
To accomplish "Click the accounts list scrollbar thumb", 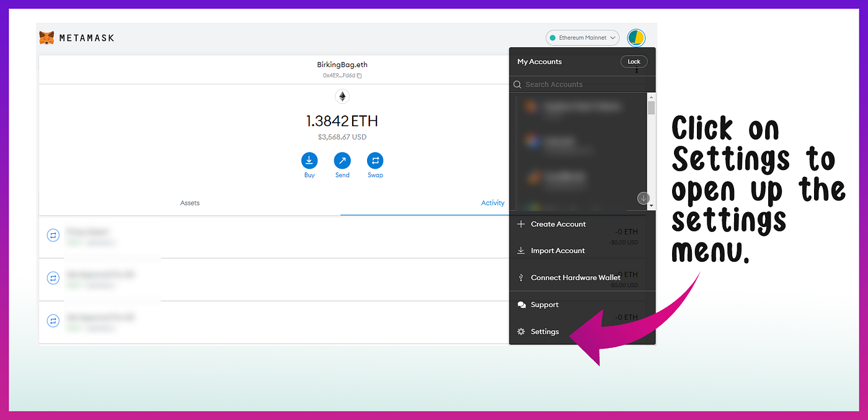I will pyautogui.click(x=651, y=108).
